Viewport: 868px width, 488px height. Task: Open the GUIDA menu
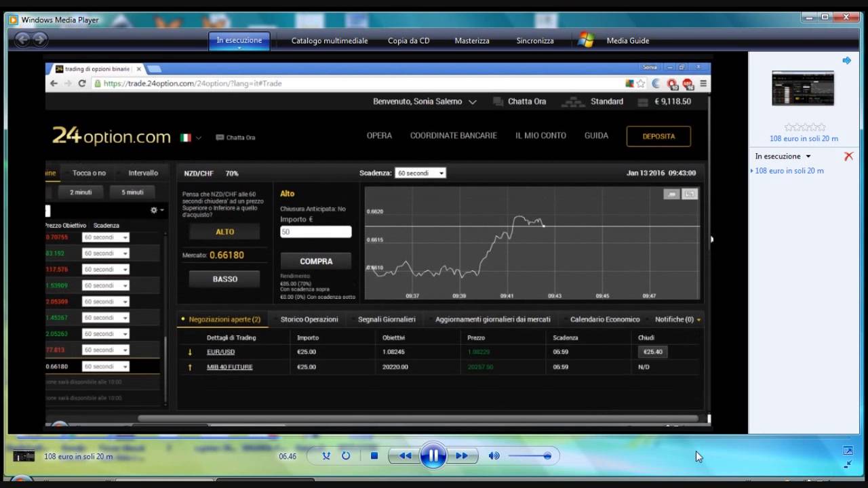click(596, 136)
